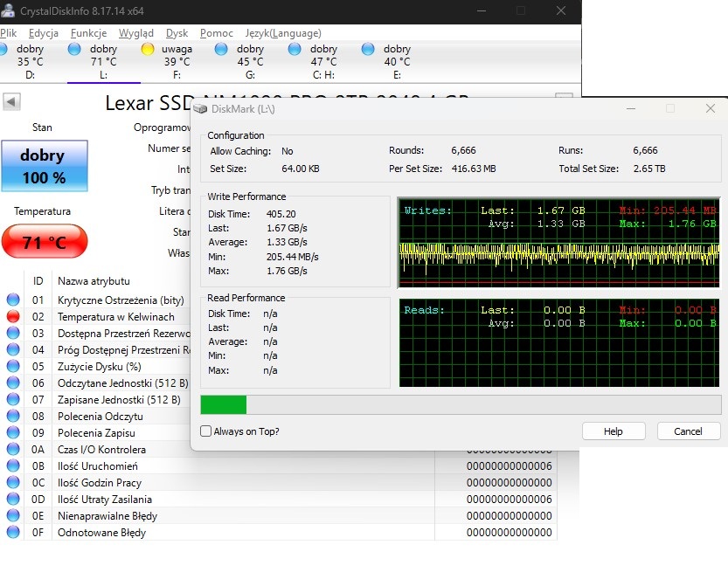Select the E: drive status orb
The width and height of the screenshot is (728, 586).
click(x=368, y=50)
